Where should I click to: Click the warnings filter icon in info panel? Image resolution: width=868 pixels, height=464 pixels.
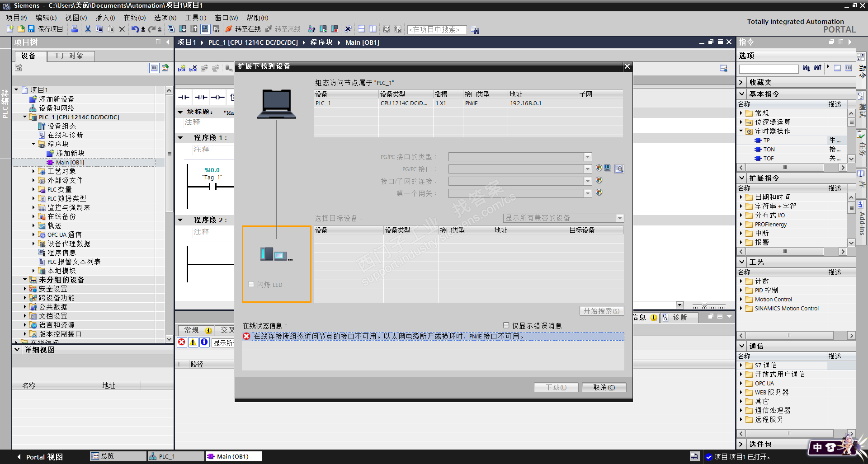[193, 342]
